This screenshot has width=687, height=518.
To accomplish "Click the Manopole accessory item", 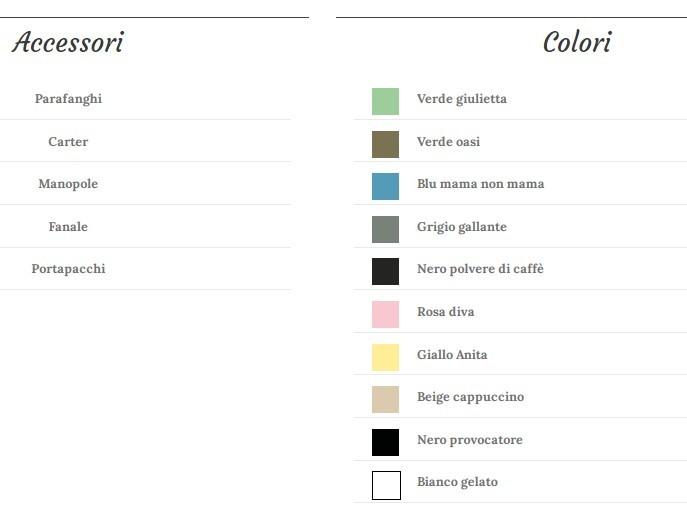I will [x=68, y=184].
